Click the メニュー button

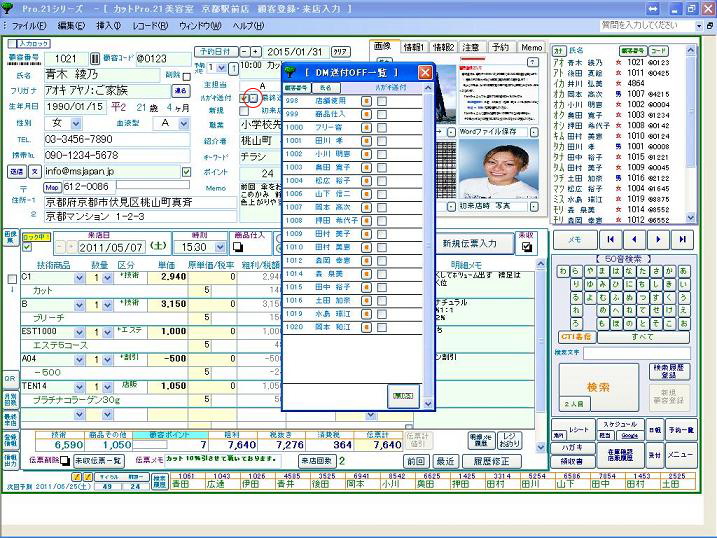click(680, 455)
